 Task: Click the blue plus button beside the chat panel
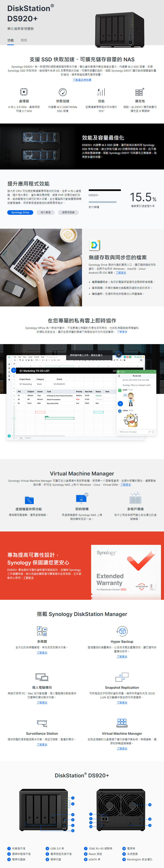[120, 404]
